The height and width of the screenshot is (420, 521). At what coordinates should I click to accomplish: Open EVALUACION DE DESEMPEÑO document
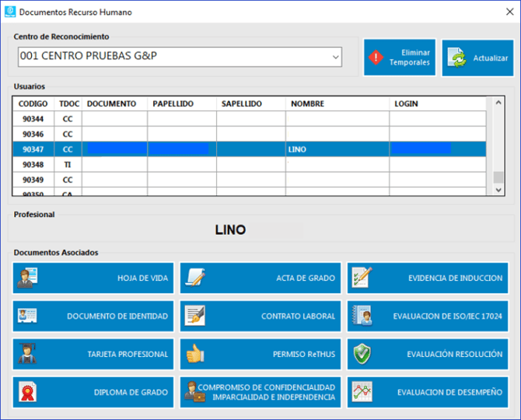point(428,392)
